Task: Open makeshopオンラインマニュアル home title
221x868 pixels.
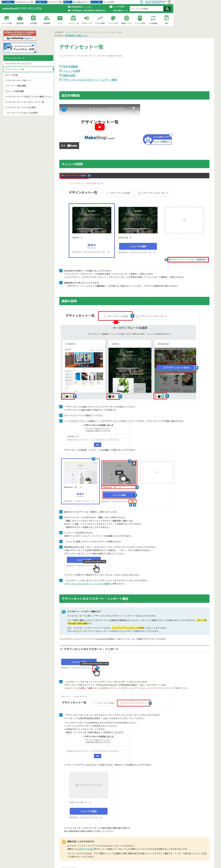Action: (x=22, y=8)
